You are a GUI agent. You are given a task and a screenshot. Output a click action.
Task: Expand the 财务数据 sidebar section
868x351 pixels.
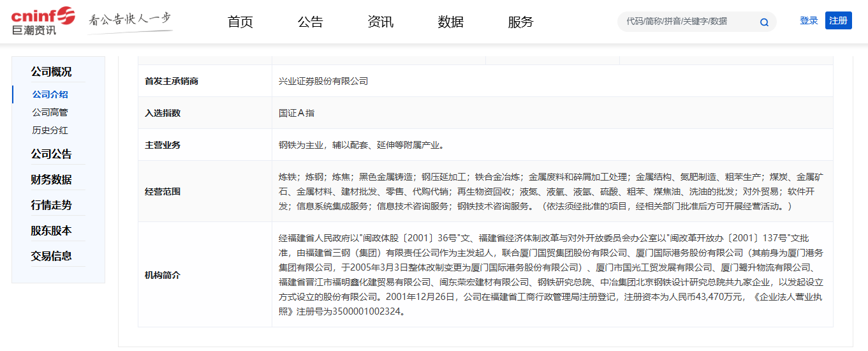pos(52,179)
